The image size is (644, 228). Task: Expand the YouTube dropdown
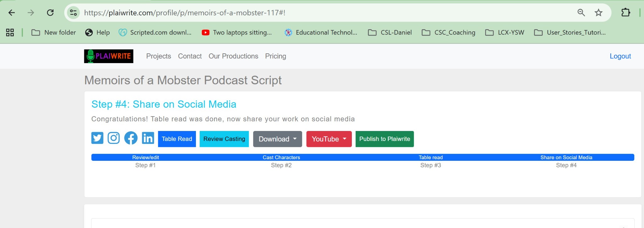click(x=329, y=139)
